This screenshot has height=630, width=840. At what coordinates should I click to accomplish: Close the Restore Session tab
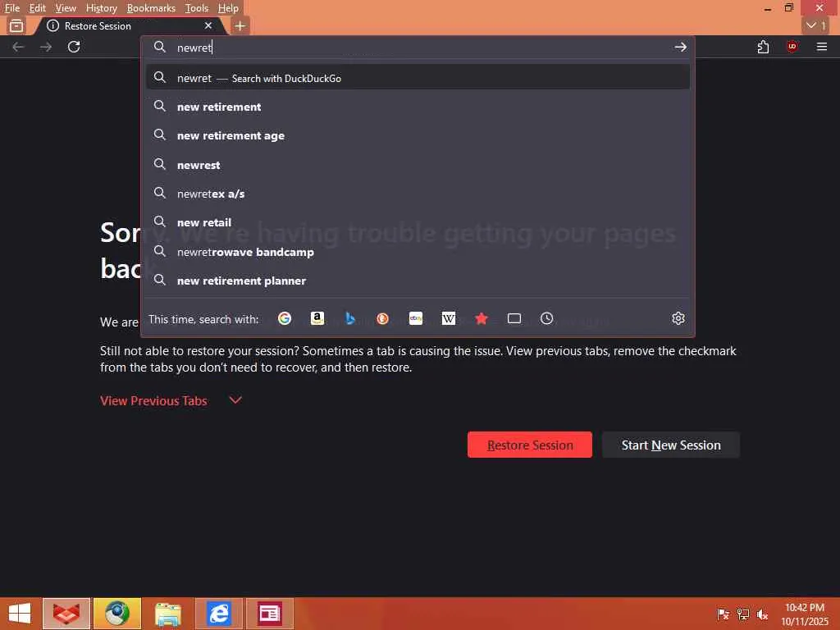pos(208,25)
